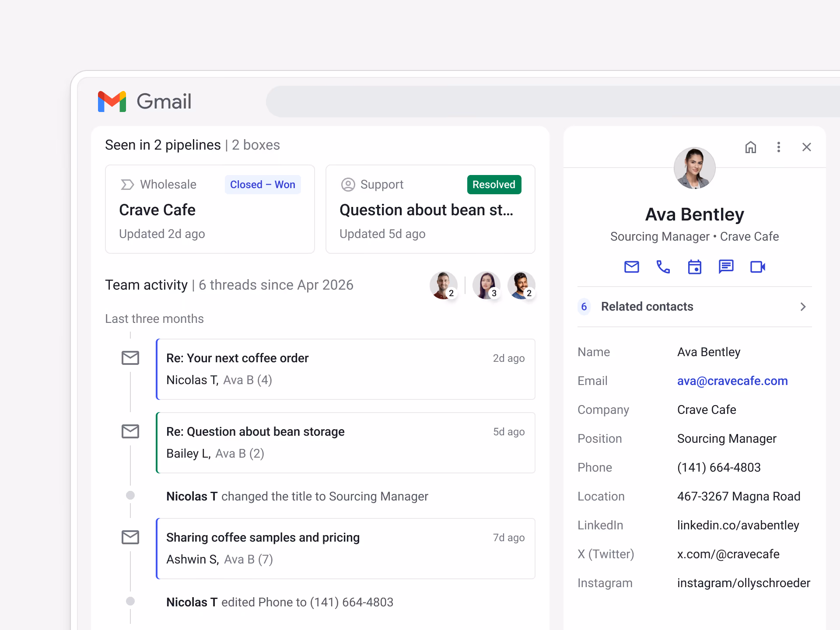The height and width of the screenshot is (630, 840).
Task: Open the home icon in contact panel
Action: [751, 147]
